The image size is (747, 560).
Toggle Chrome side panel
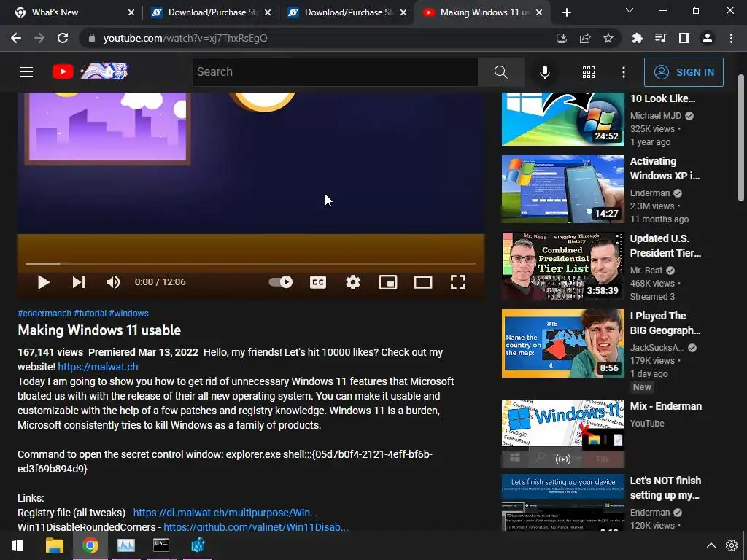[684, 38]
